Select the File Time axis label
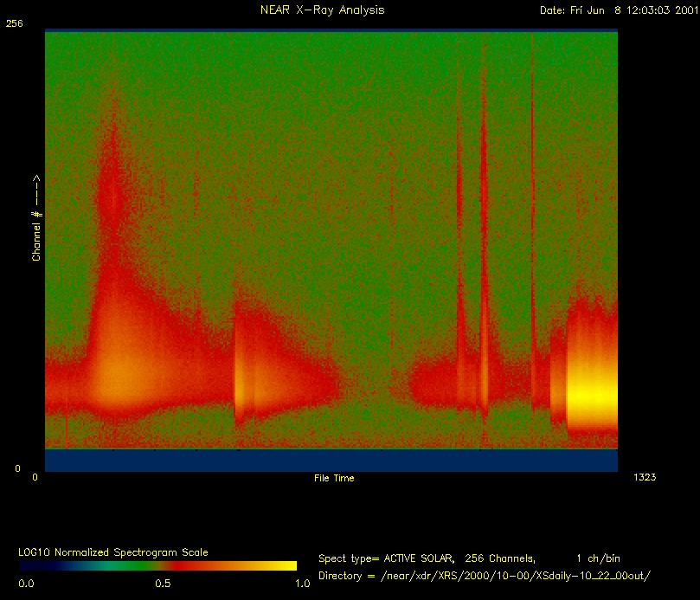700x600 pixels. point(333,478)
